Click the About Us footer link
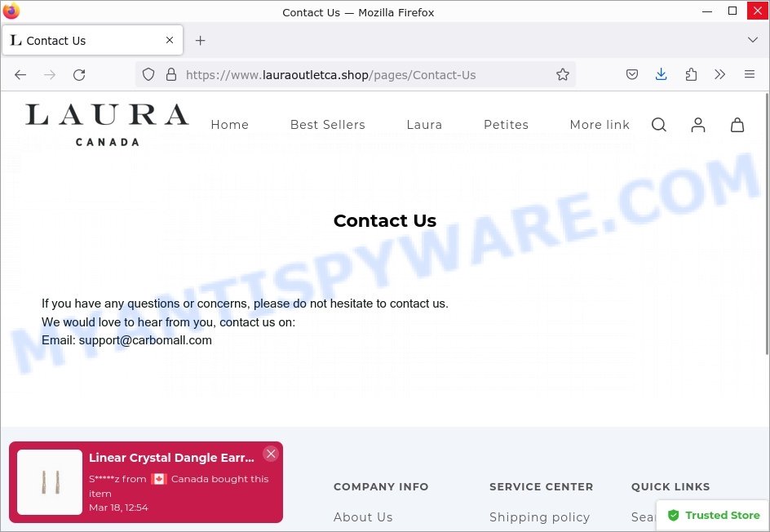Image resolution: width=770 pixels, height=532 pixels. point(363,517)
